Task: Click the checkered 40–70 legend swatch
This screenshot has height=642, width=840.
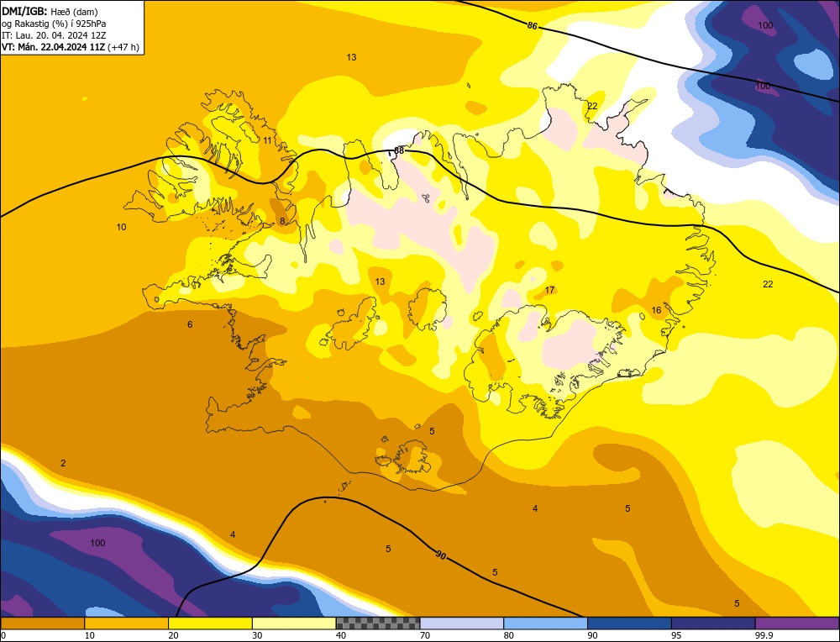Action: coord(378,624)
